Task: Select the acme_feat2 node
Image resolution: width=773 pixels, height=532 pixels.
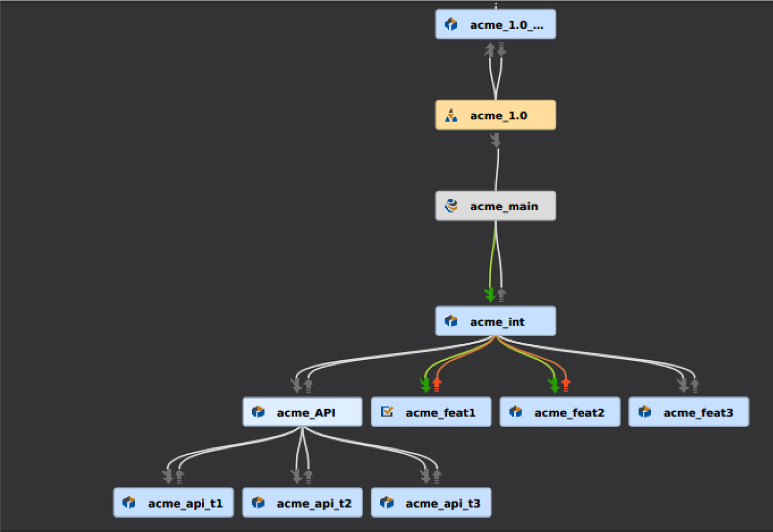Action: click(x=560, y=412)
